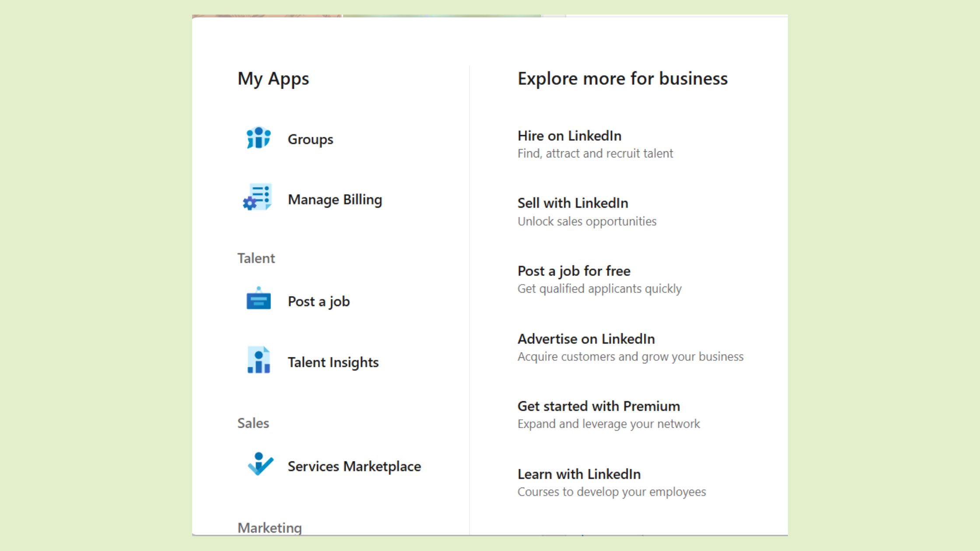Open the Groups app icon
The image size is (980, 551).
[259, 138]
